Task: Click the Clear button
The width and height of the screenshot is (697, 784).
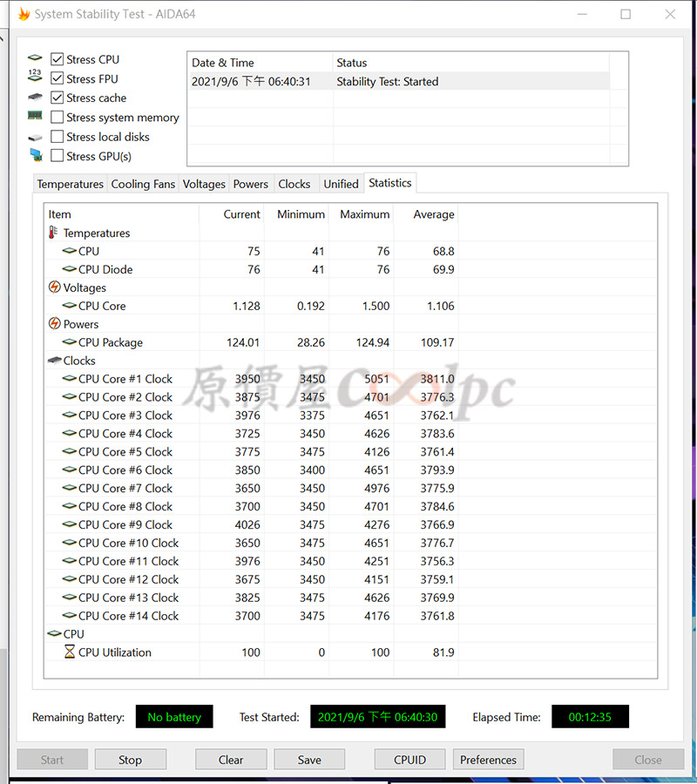Action: [x=231, y=760]
